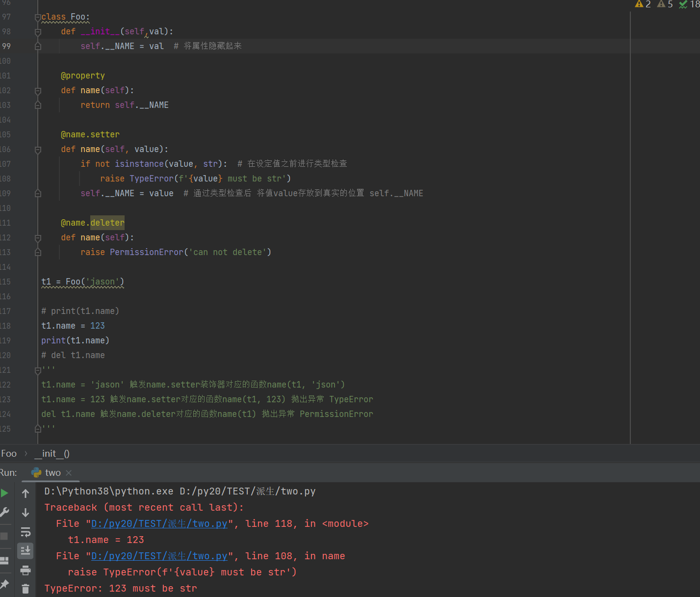Jump down the stack trace with down arrow
The height and width of the screenshot is (597, 700).
(x=26, y=513)
